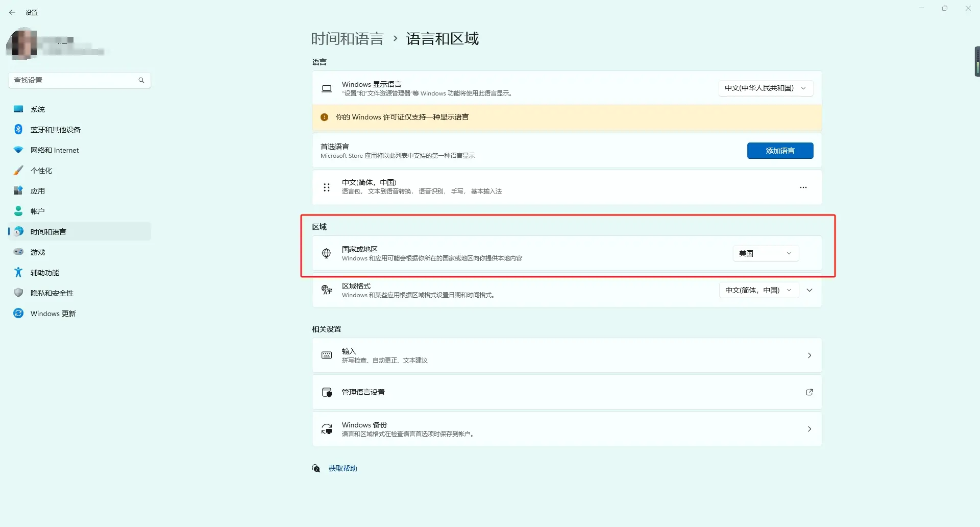Click the vertical scrollbar thumb on the right edge
This screenshot has width=980, height=527.
click(x=977, y=61)
